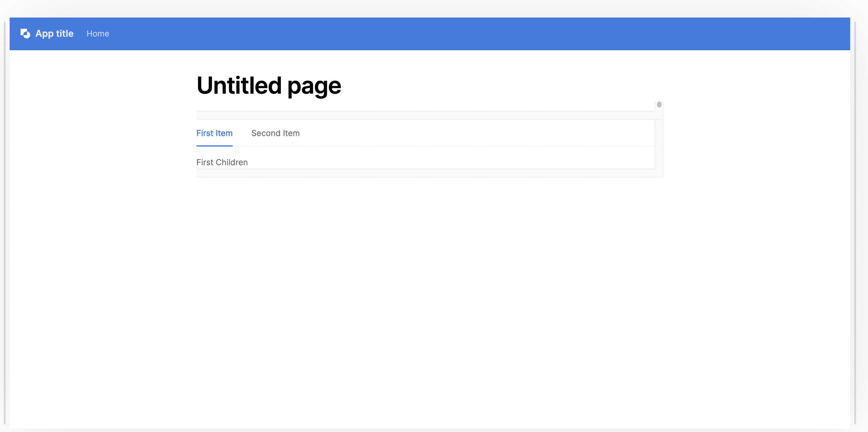Select the 'First Item' tab
The image size is (868, 432).
(x=214, y=133)
